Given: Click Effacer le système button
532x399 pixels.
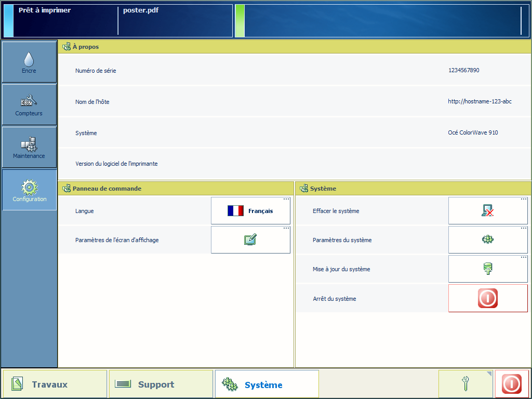Looking at the screenshot, I should 488,211.
